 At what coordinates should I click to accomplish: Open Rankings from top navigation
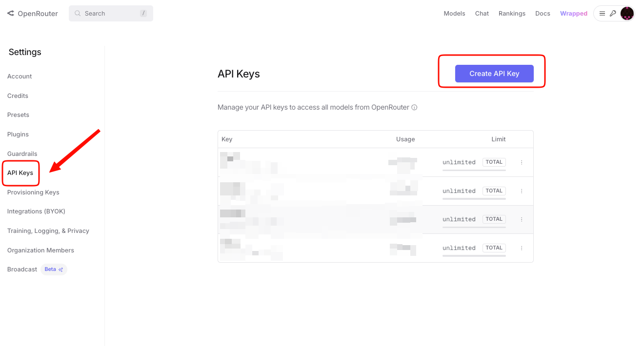tap(512, 14)
